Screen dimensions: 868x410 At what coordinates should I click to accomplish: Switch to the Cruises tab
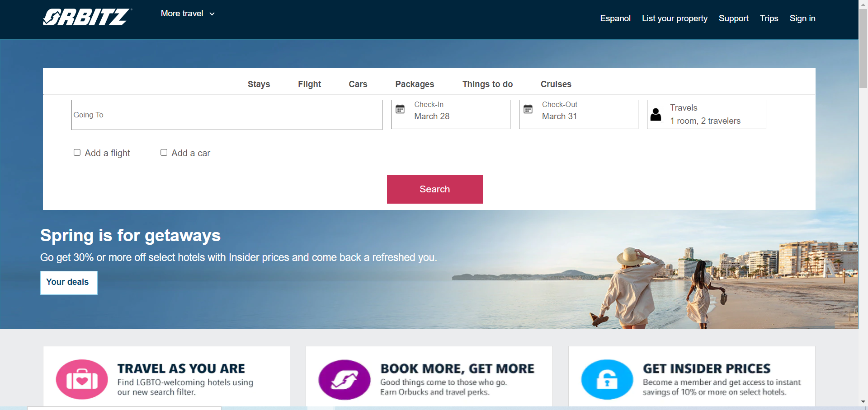click(x=556, y=84)
